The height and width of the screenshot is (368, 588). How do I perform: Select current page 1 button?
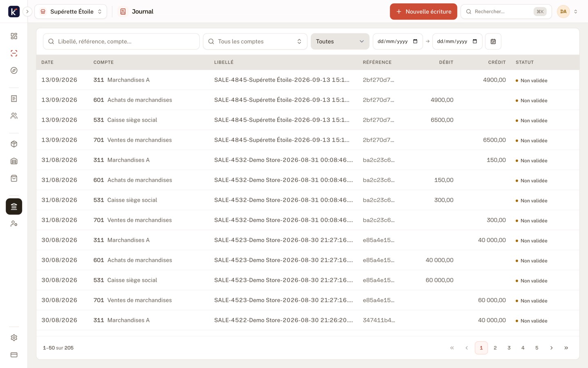pos(481,348)
